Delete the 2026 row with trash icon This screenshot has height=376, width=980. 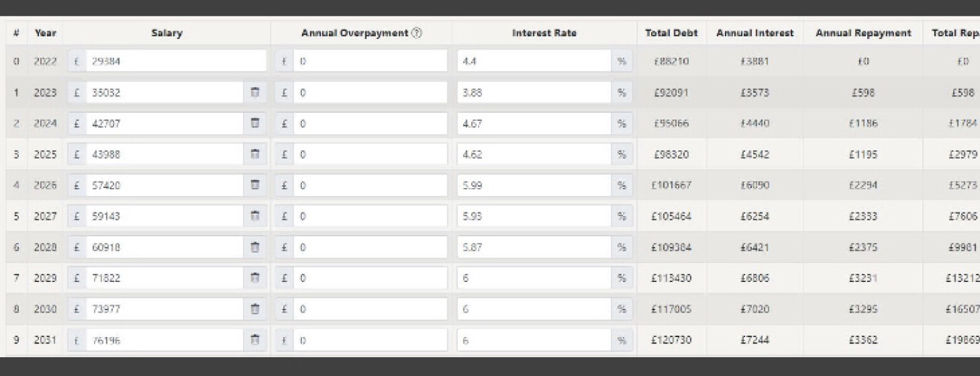coord(255,185)
